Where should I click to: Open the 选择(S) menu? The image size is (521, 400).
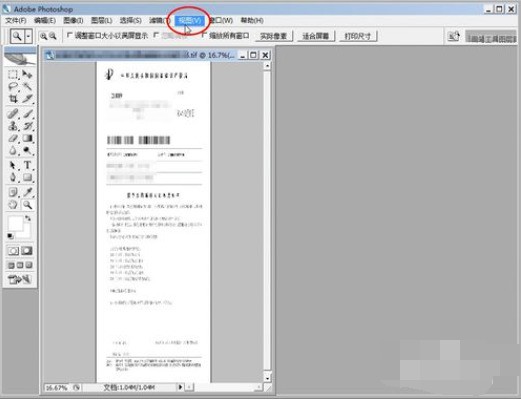point(130,21)
